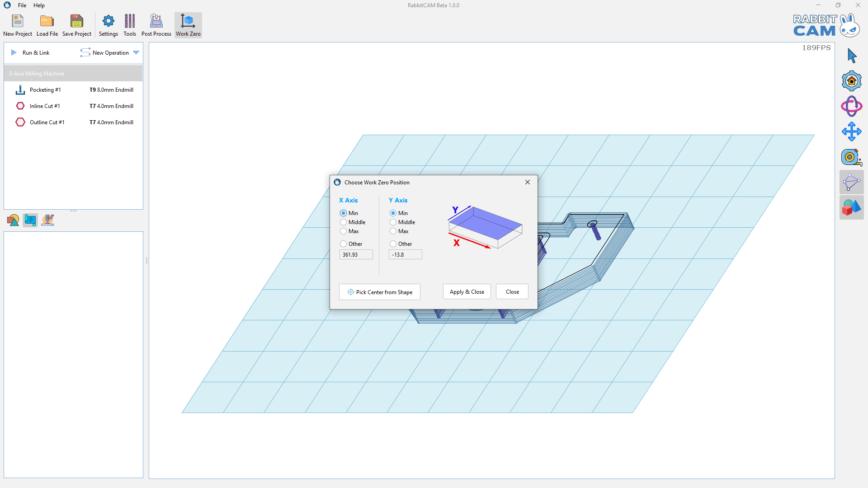Select Y Axis Middle radio button

[x=393, y=222]
